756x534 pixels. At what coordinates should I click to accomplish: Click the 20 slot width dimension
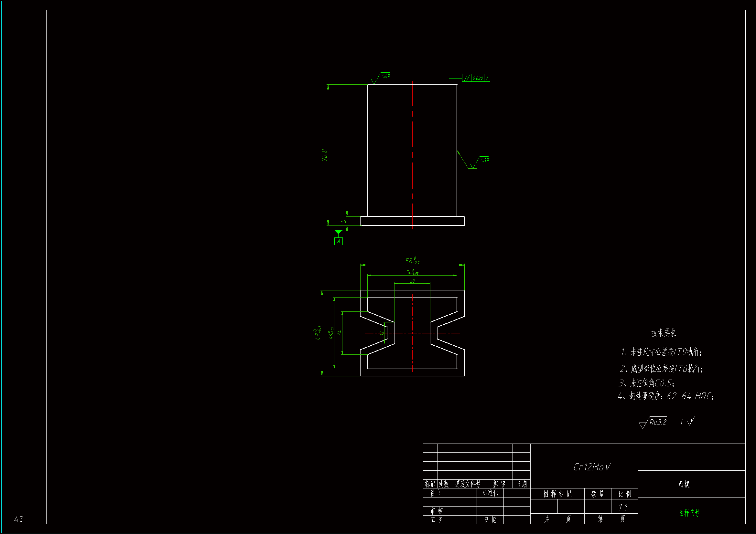click(412, 281)
